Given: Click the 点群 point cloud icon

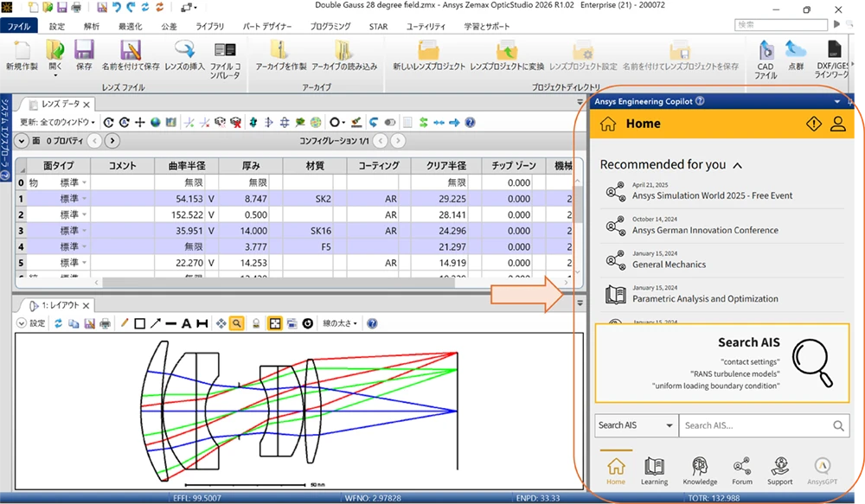Looking at the screenshot, I should tap(796, 49).
